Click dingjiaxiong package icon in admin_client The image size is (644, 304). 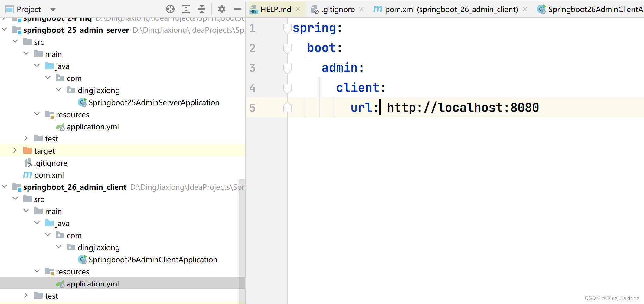click(x=71, y=247)
